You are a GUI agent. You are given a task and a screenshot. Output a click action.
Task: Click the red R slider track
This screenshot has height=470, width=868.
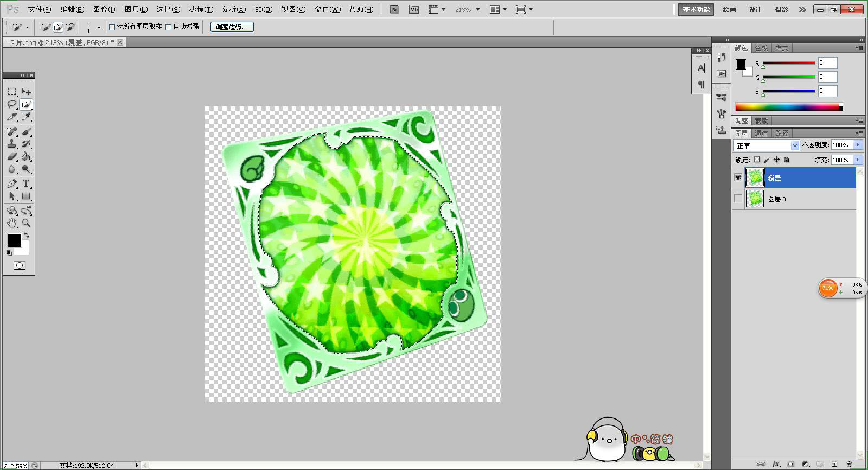coord(789,63)
